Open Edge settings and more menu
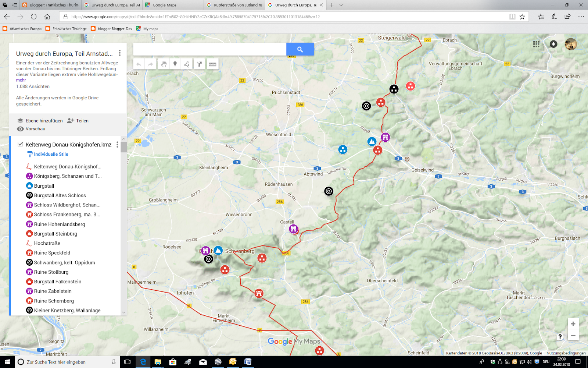The image size is (588, 368). pyautogui.click(x=581, y=17)
